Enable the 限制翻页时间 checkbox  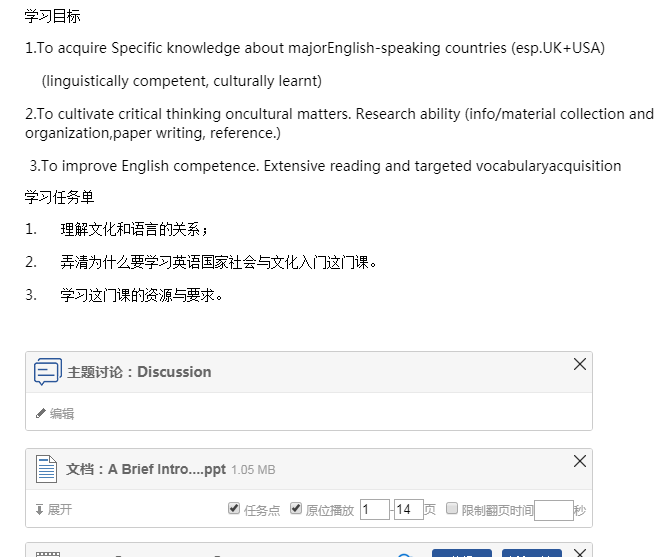click(452, 509)
